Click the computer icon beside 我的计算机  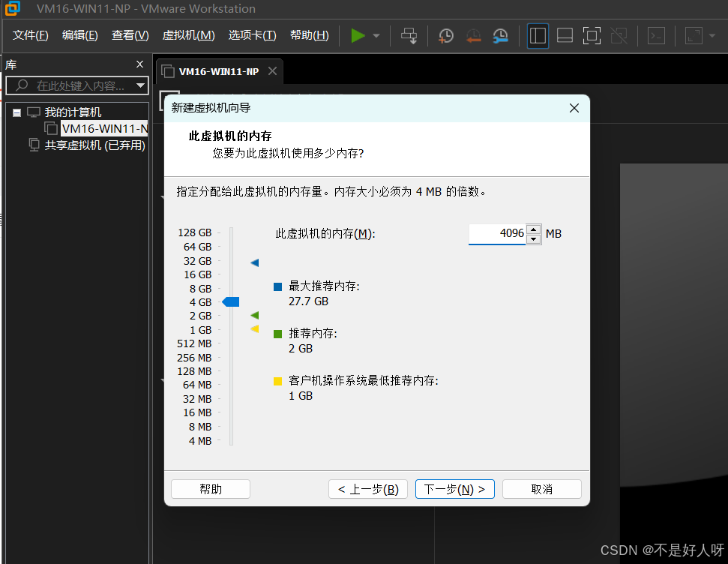[x=34, y=112]
